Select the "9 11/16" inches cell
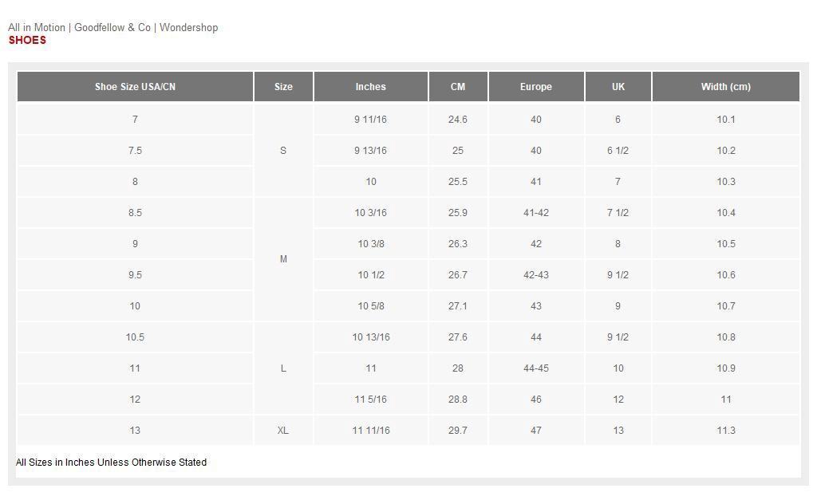 pyautogui.click(x=370, y=120)
